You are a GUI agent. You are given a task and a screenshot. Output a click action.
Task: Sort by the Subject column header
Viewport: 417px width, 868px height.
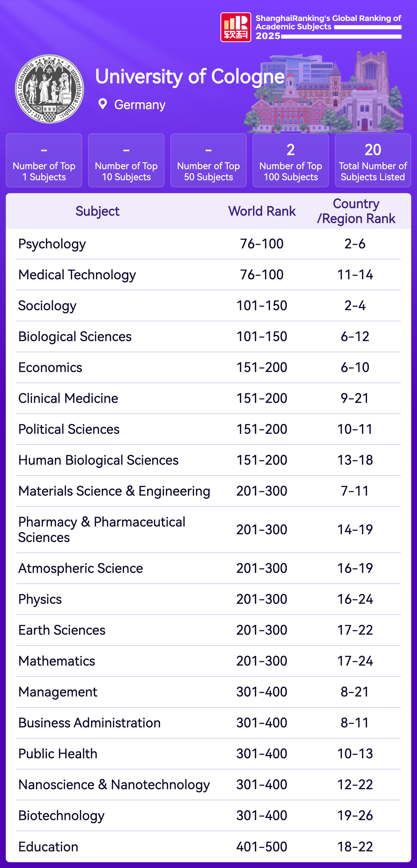coord(97,211)
